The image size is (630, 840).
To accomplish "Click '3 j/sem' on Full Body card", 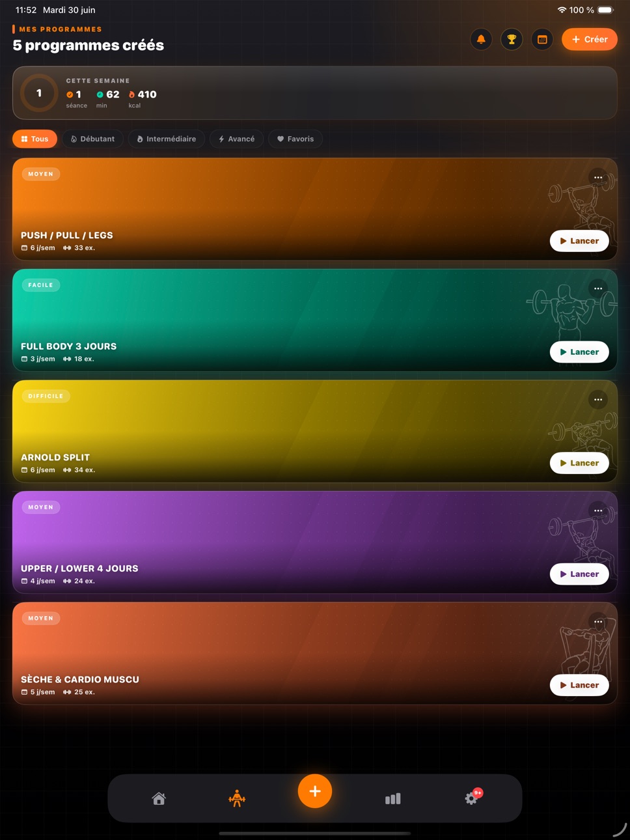I will (38, 359).
